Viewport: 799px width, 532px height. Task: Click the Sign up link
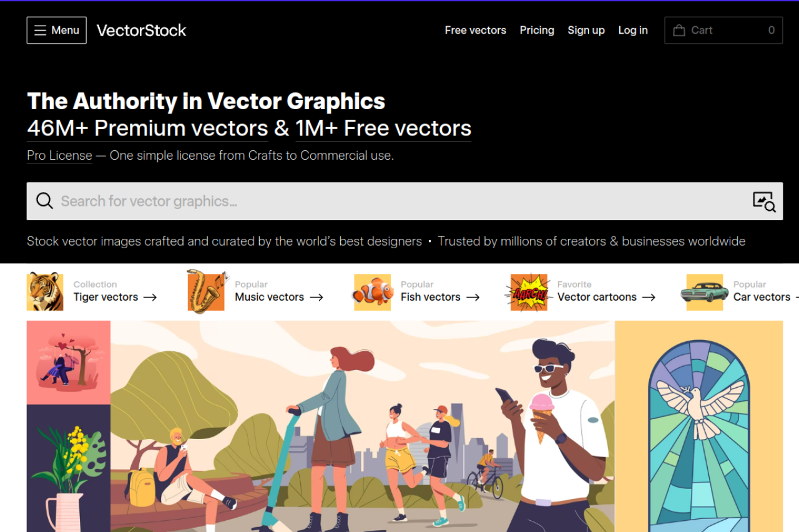(586, 30)
